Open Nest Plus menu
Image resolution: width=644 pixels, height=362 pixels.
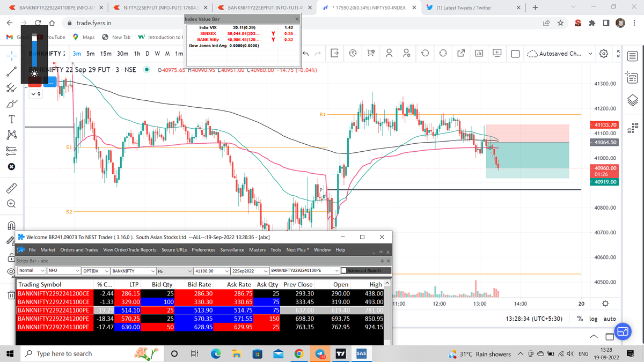(297, 250)
